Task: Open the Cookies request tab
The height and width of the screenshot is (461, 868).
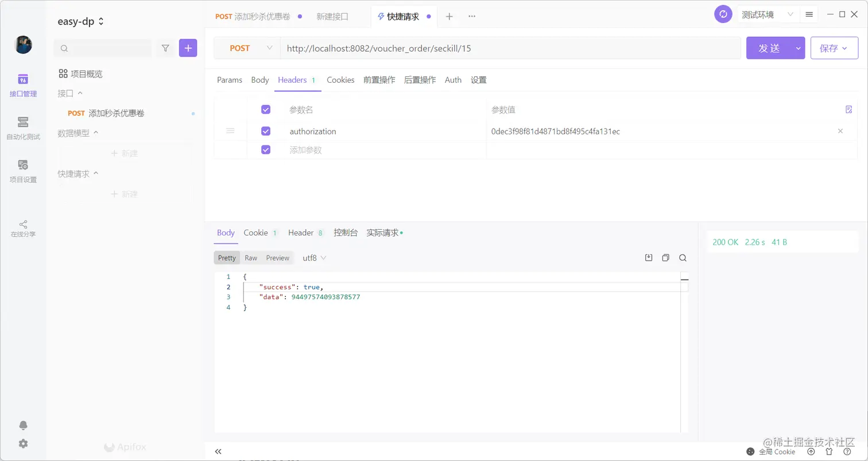Action: point(340,80)
